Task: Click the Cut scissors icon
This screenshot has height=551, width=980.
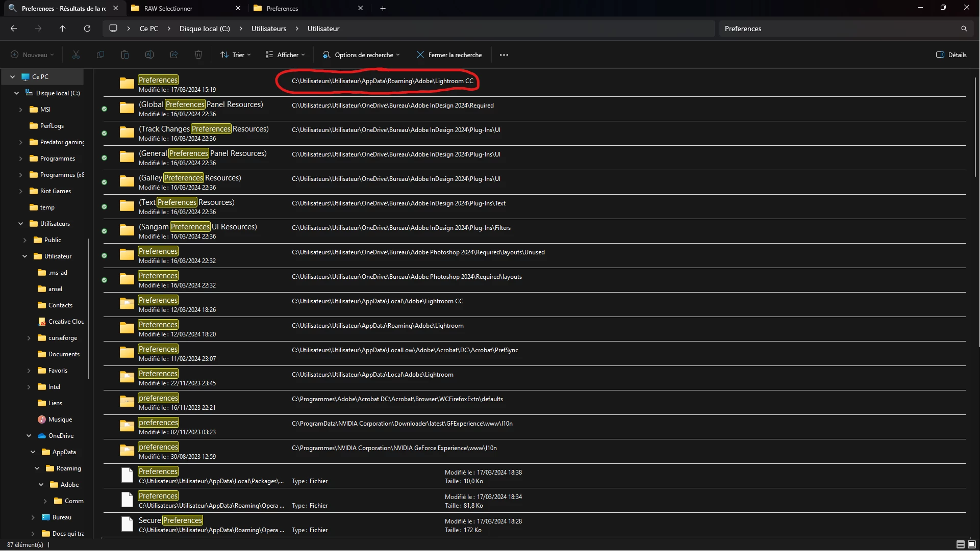Action: coord(76,55)
